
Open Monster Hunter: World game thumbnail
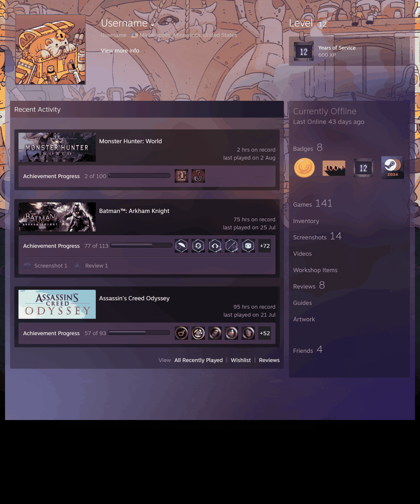click(57, 147)
